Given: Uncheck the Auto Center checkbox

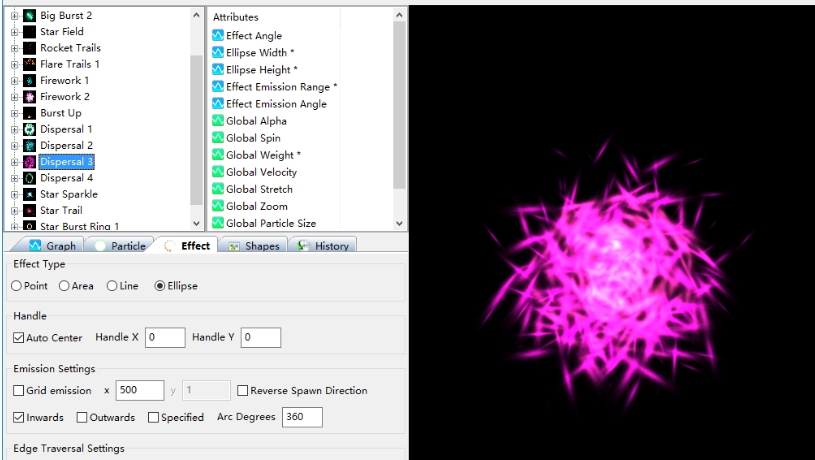Looking at the screenshot, I should pos(19,338).
